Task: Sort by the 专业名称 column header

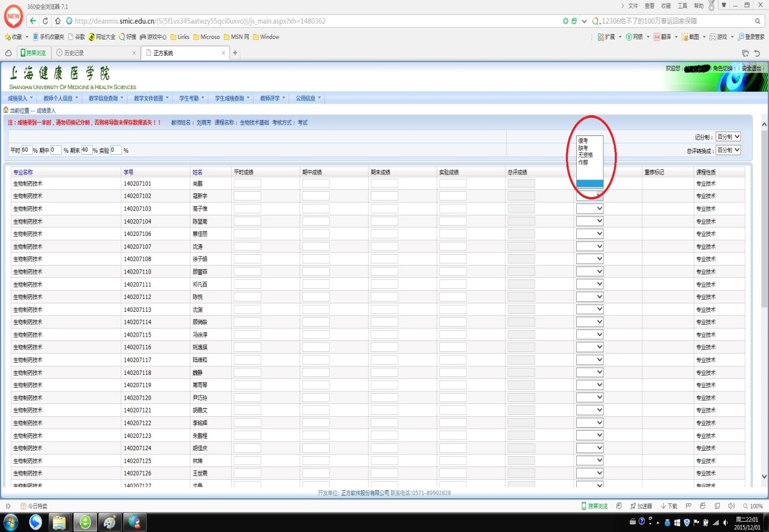Action: pos(23,172)
